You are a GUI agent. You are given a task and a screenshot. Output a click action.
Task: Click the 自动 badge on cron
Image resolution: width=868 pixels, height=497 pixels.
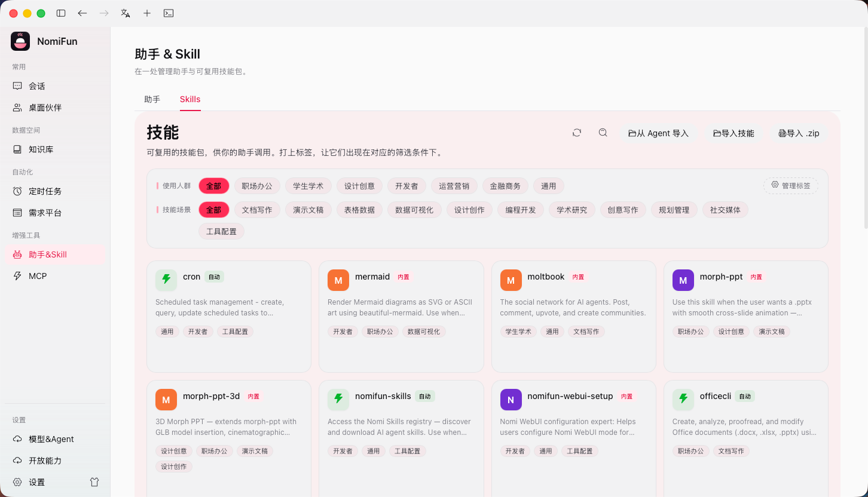215,277
